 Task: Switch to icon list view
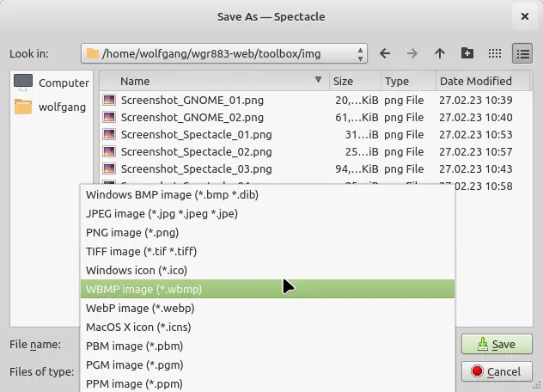click(495, 53)
